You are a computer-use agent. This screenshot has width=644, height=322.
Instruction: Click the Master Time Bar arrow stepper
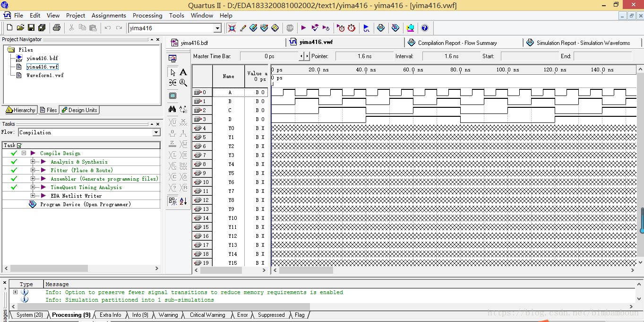(304, 56)
